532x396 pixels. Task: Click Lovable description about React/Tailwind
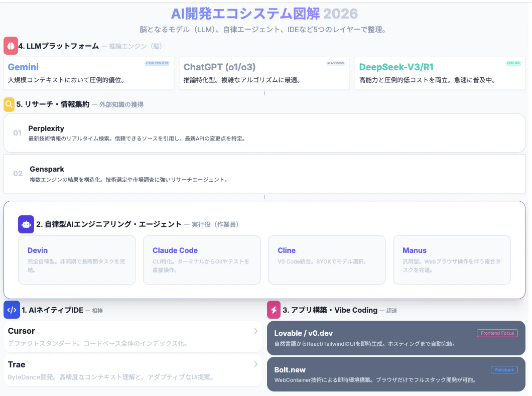pos(365,344)
